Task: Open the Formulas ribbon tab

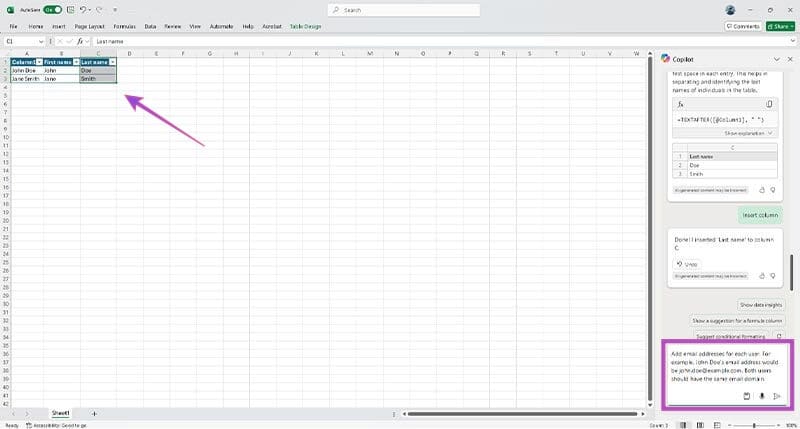Action: point(125,25)
